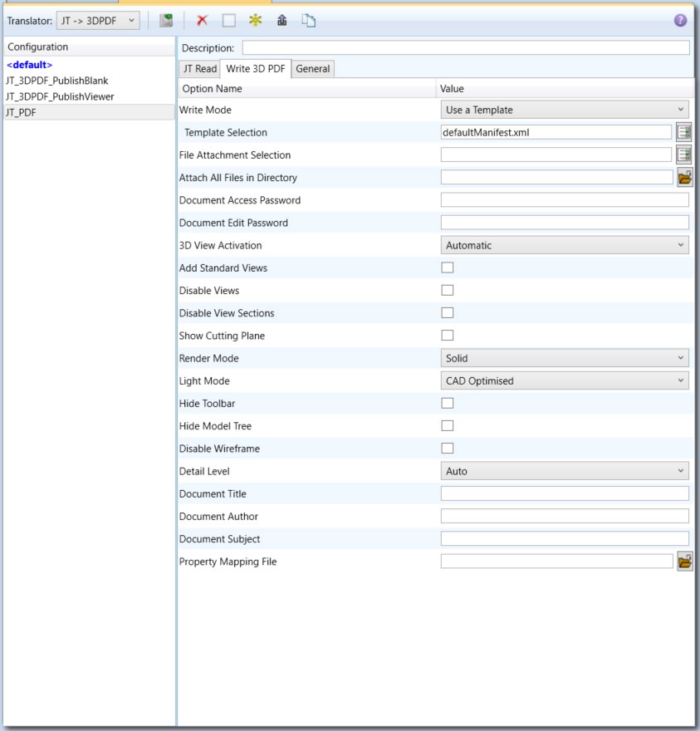Click Attach All Files in Directory field

[556, 177]
